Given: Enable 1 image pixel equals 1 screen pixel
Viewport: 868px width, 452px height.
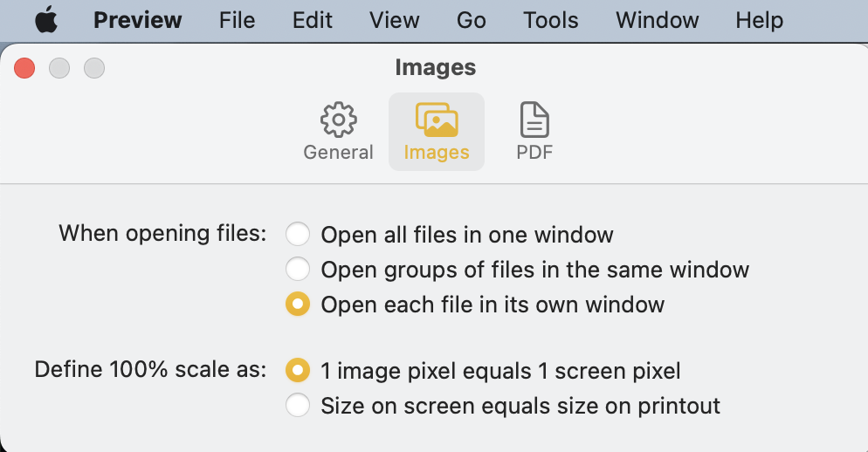Looking at the screenshot, I should [298, 371].
